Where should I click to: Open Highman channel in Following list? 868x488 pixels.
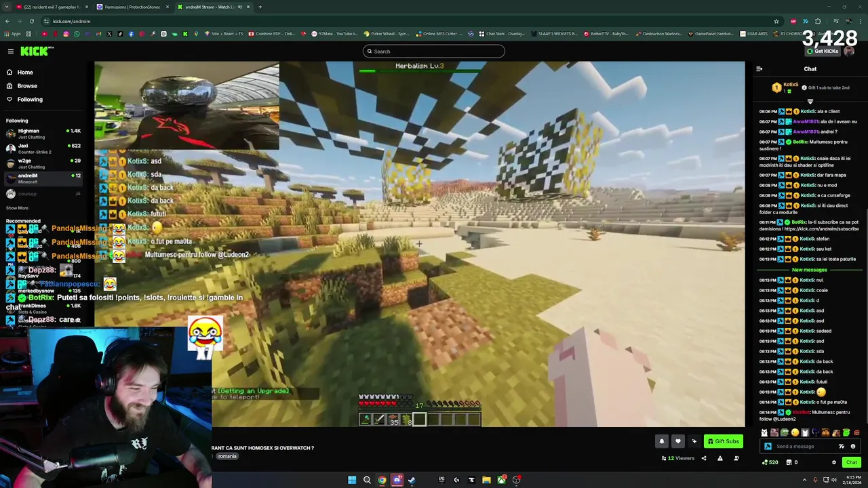click(44, 134)
